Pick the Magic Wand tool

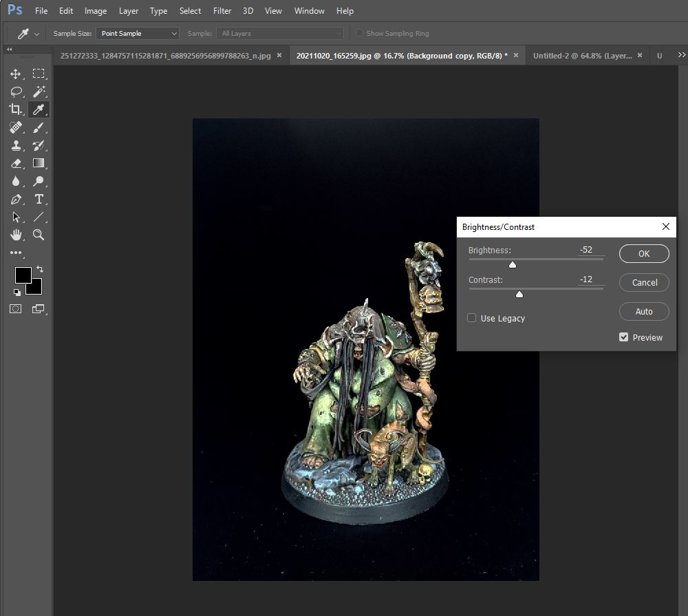point(39,92)
